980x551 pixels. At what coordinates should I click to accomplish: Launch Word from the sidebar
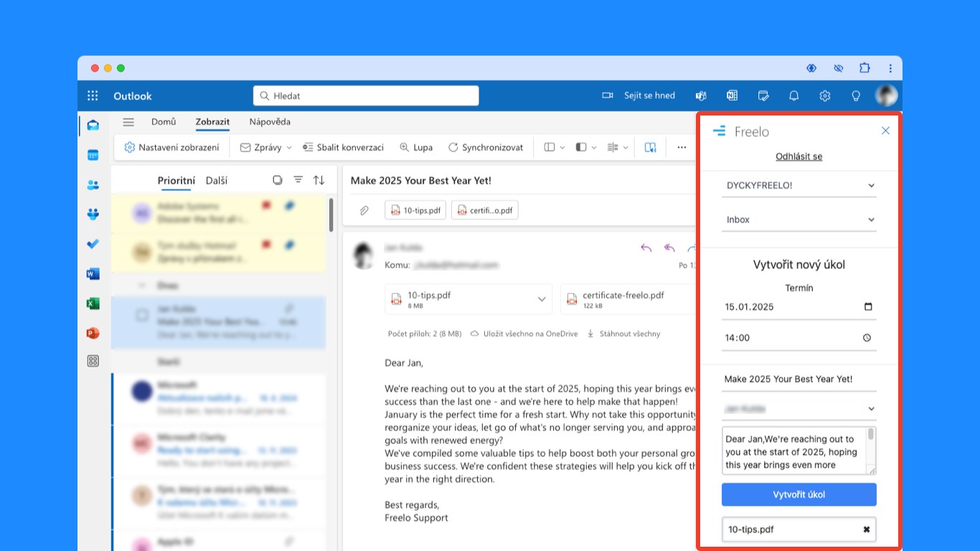[x=93, y=273]
